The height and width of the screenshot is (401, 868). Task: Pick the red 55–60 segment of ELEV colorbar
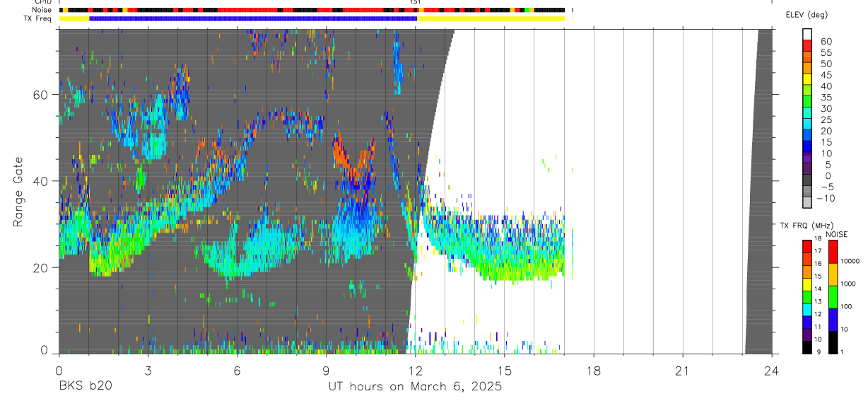click(x=807, y=45)
